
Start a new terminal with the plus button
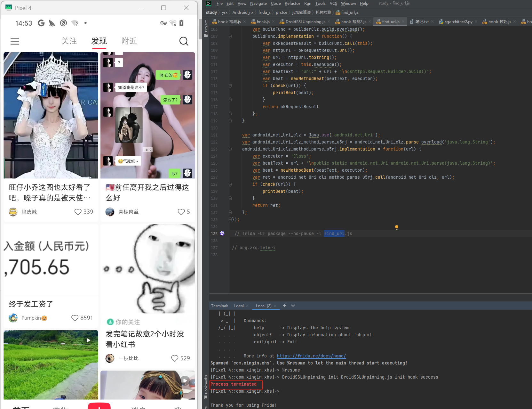(284, 306)
